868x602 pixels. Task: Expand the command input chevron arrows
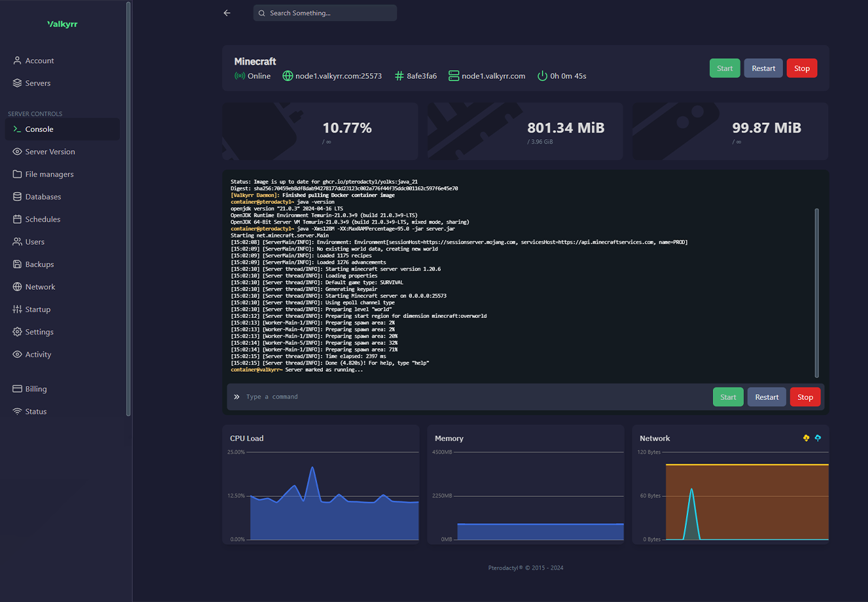click(237, 396)
